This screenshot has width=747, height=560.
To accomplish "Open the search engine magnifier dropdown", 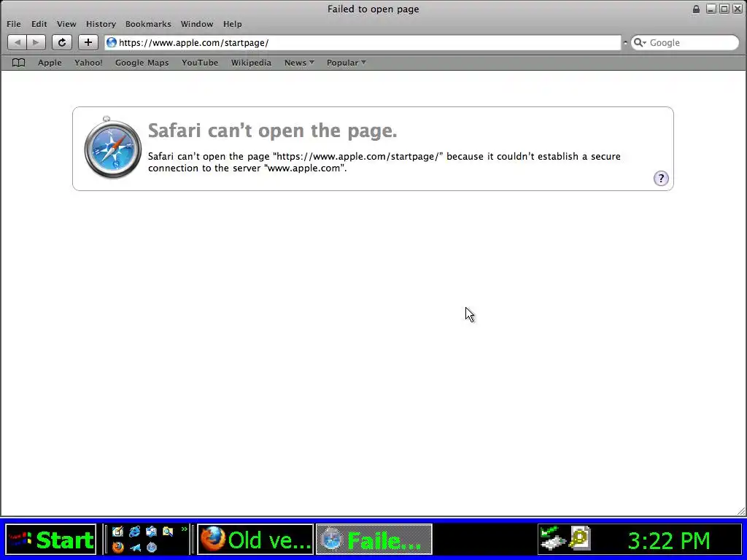I will [640, 42].
